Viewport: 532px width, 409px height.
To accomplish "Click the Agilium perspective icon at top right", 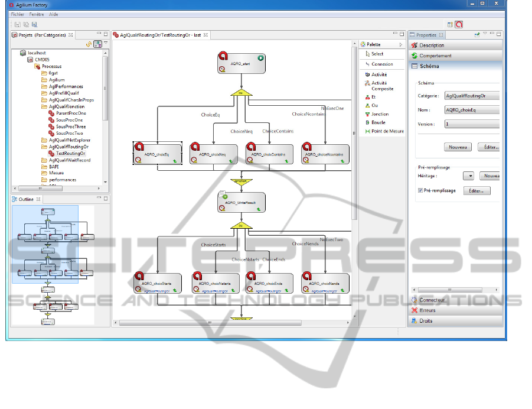I will [459, 24].
